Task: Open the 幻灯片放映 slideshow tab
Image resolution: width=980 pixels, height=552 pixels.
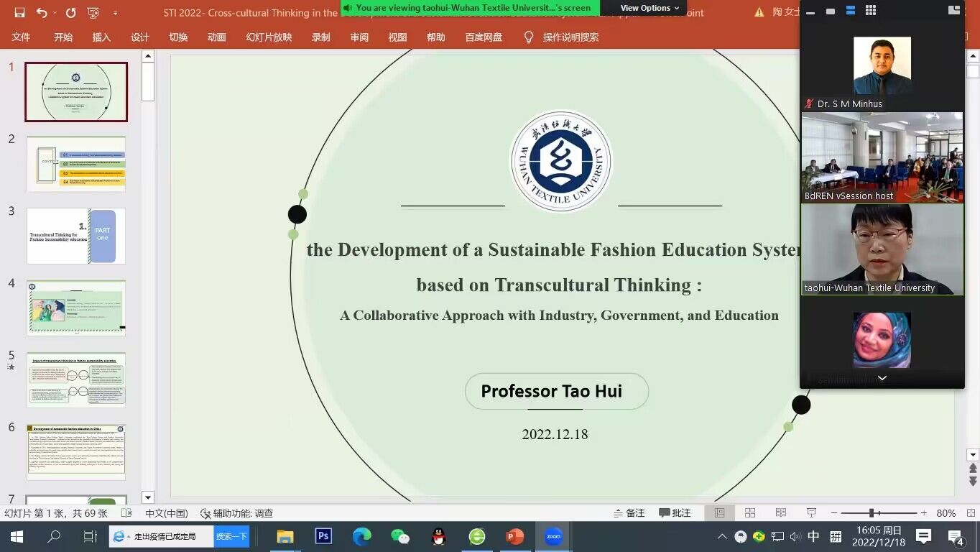Action: (x=269, y=37)
